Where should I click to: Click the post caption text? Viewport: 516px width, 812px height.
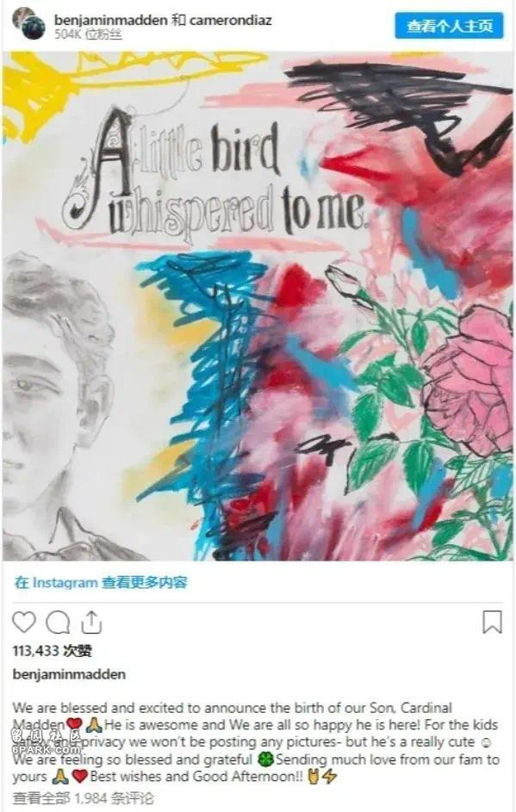point(256,742)
